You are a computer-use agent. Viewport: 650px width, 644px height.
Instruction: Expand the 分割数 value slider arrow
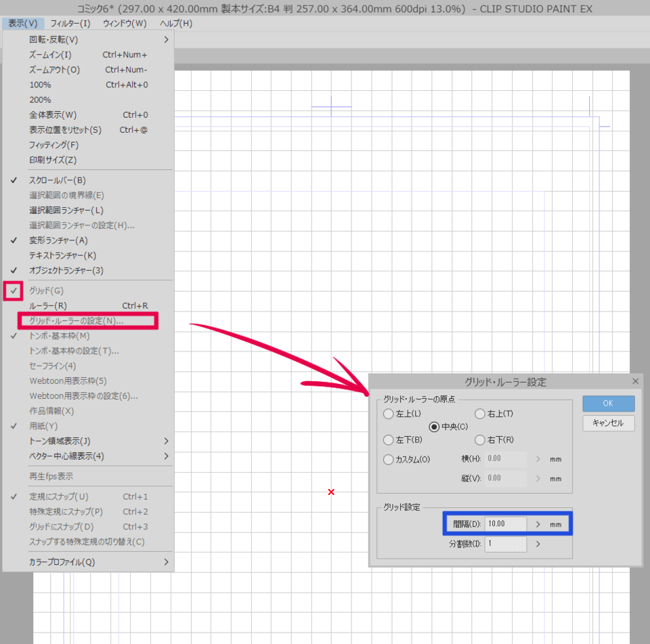[x=538, y=543]
